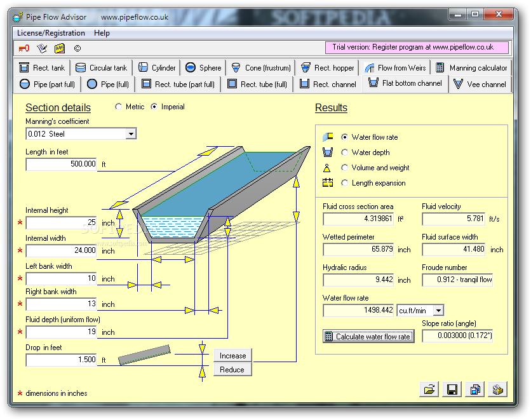The width and height of the screenshot is (531, 420).
Task: Switch to the Rect. tube (full) tab
Action: [x=257, y=84]
